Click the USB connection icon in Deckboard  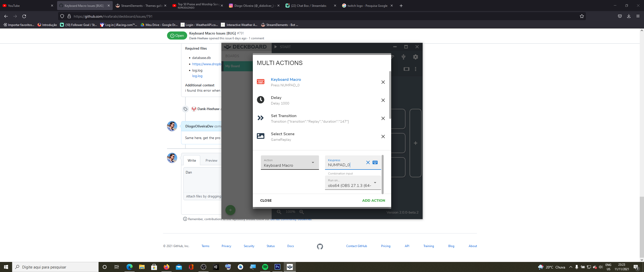(x=404, y=57)
